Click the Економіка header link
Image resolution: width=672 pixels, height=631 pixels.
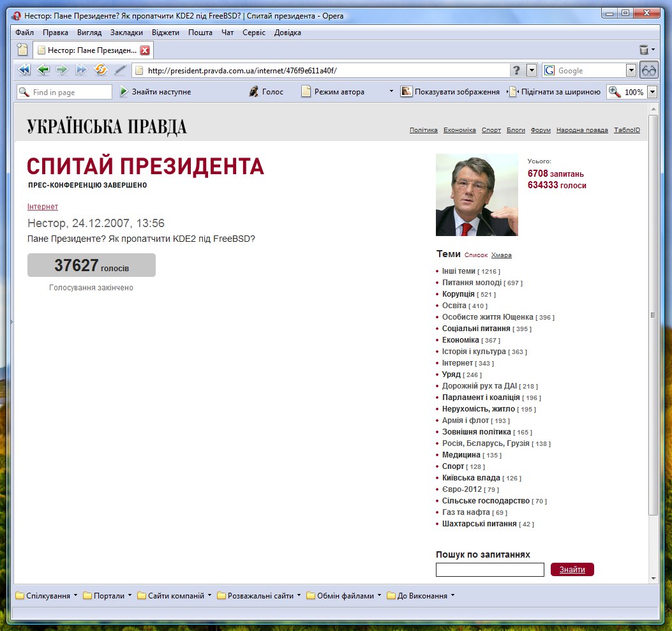point(459,130)
